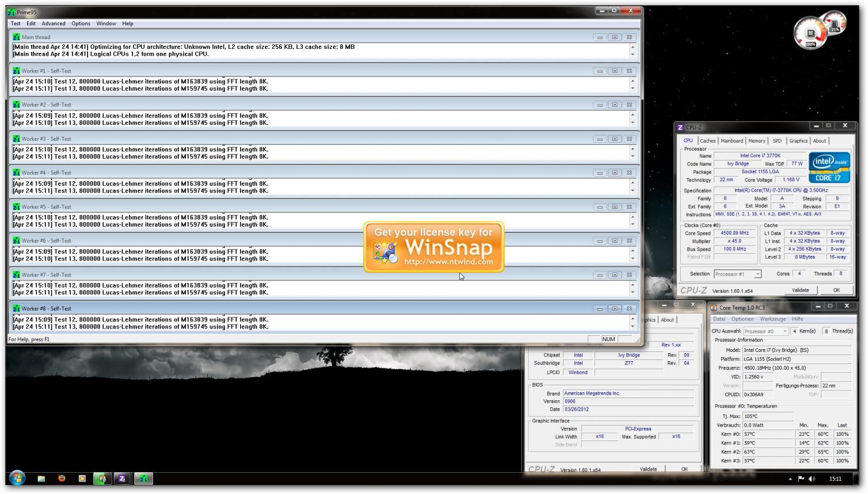868x494 pixels.
Task: Click the Worker #7 Self-Test window icon
Action: [16, 274]
